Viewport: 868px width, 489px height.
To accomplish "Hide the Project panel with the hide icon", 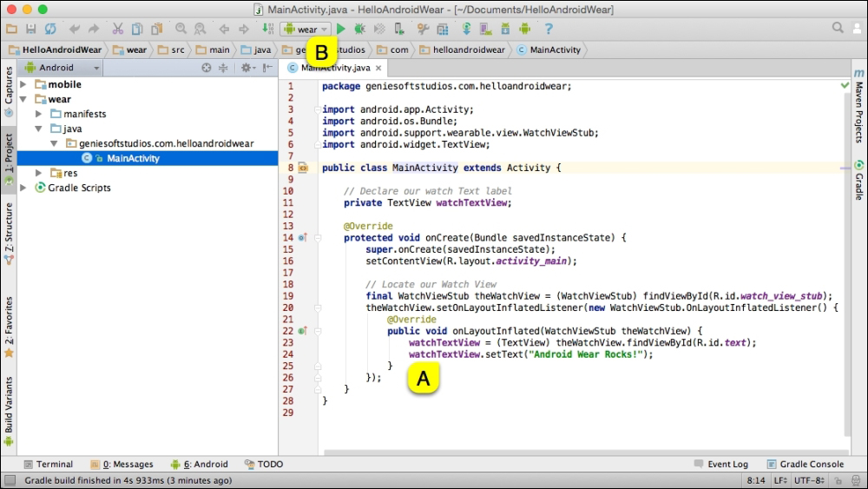I will point(268,68).
